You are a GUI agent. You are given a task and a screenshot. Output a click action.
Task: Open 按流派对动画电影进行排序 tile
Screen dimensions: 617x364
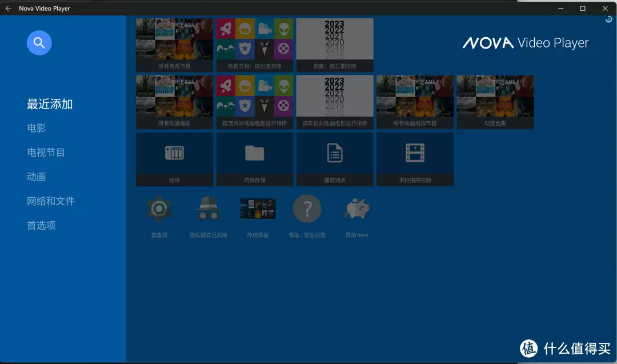point(255,102)
